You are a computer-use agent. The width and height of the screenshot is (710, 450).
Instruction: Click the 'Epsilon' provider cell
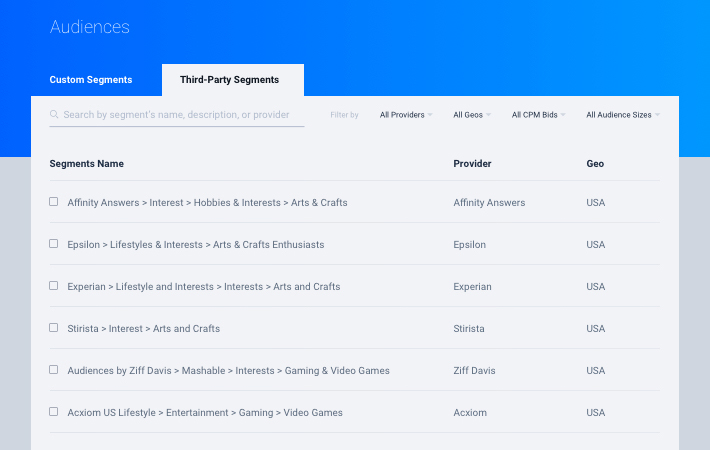[x=470, y=244]
